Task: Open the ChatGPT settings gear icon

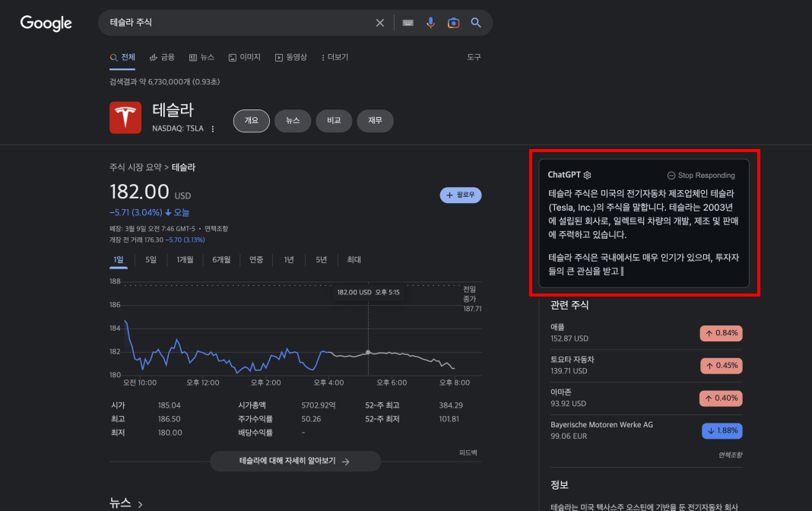Action: [x=587, y=176]
